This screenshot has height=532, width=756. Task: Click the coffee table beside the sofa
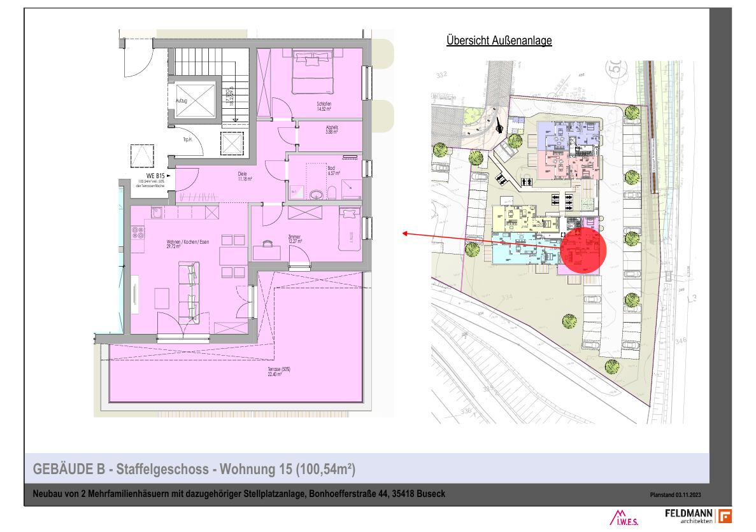coord(162,298)
